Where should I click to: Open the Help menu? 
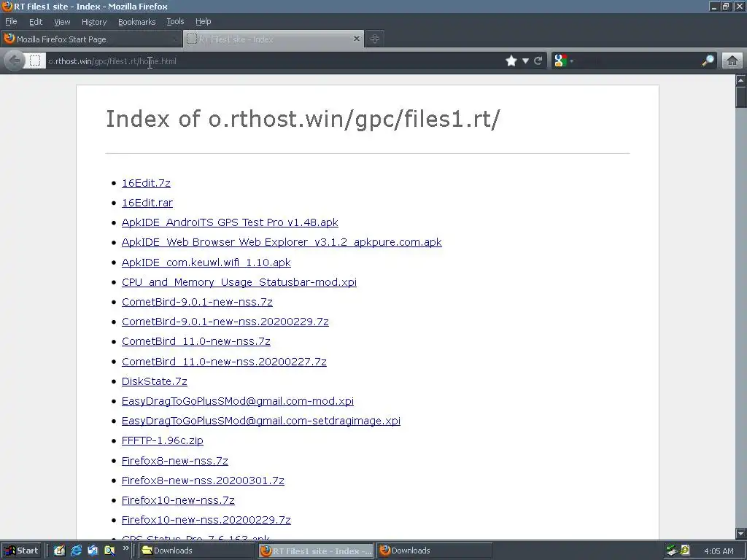point(204,22)
